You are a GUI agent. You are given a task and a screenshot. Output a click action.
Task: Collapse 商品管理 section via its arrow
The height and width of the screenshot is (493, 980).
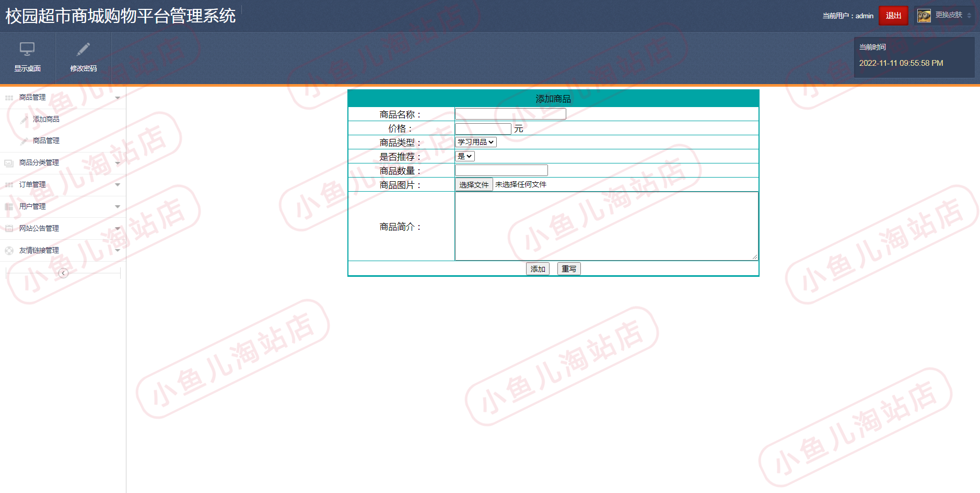(x=118, y=98)
